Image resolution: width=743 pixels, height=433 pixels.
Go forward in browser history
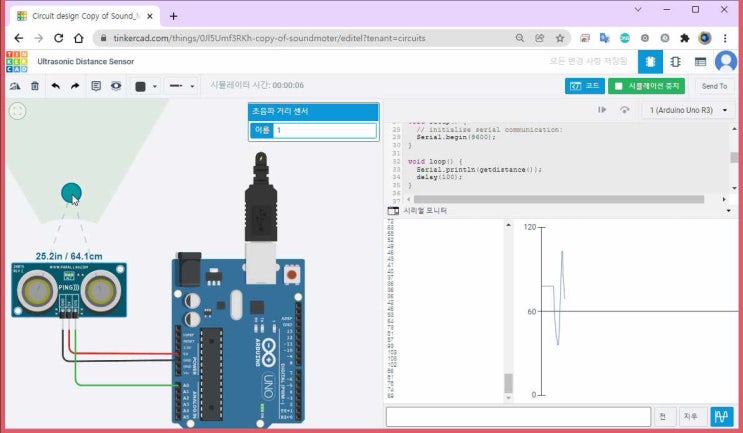[x=39, y=38]
